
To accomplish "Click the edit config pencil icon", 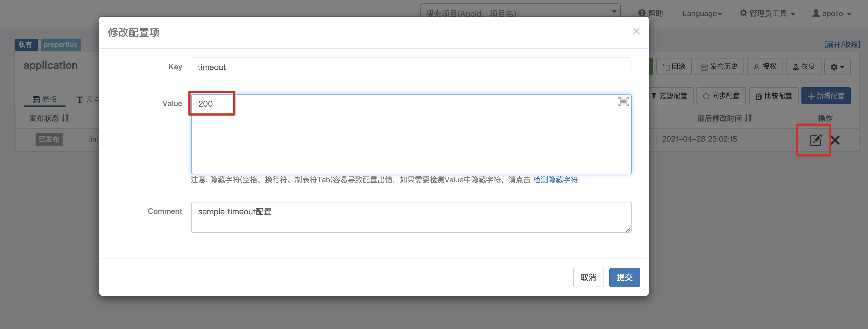I will click(816, 140).
